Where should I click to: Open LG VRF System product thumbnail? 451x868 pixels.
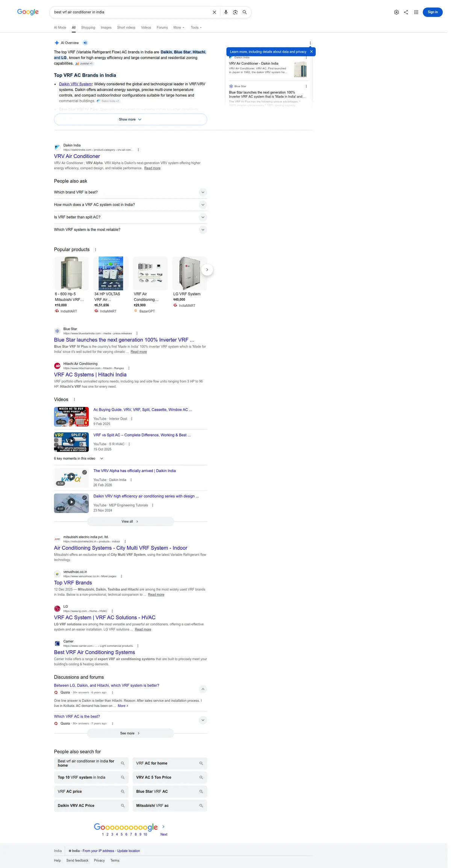(189, 273)
